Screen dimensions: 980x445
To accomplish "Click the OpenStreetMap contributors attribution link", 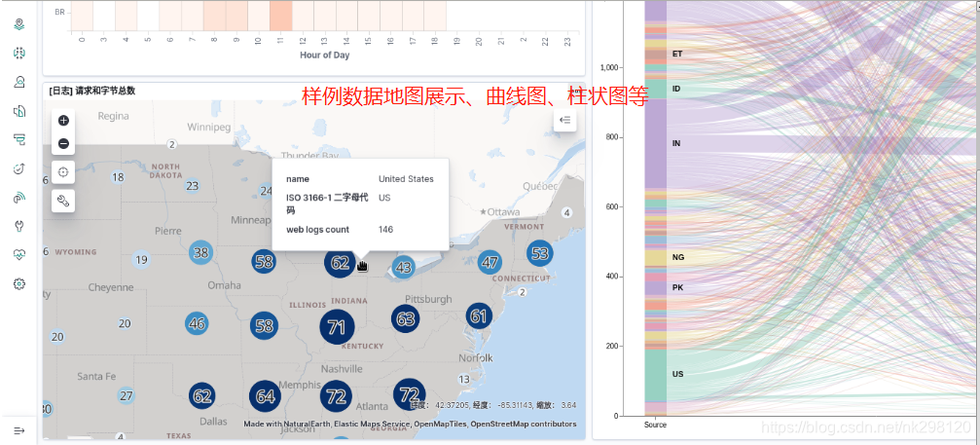I will tap(524, 424).
